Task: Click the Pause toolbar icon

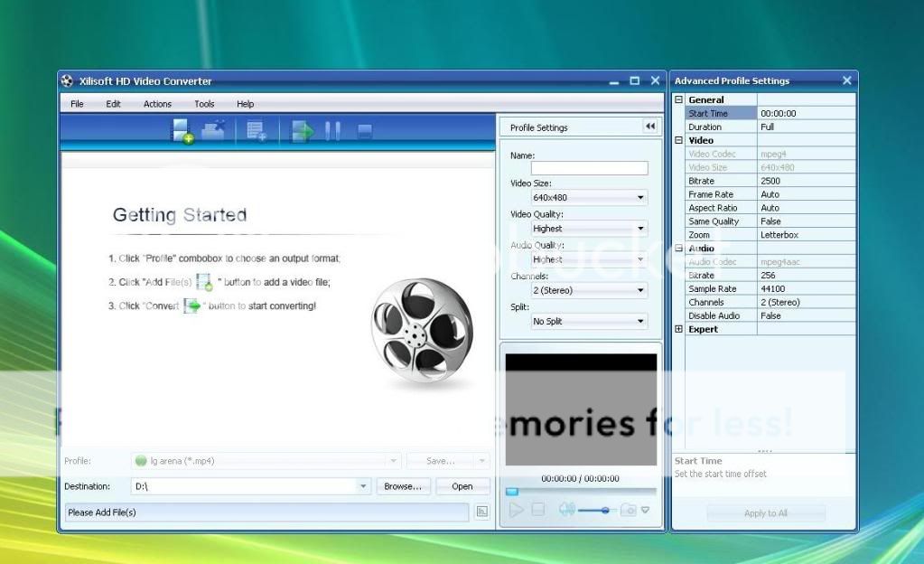Action: click(332, 131)
